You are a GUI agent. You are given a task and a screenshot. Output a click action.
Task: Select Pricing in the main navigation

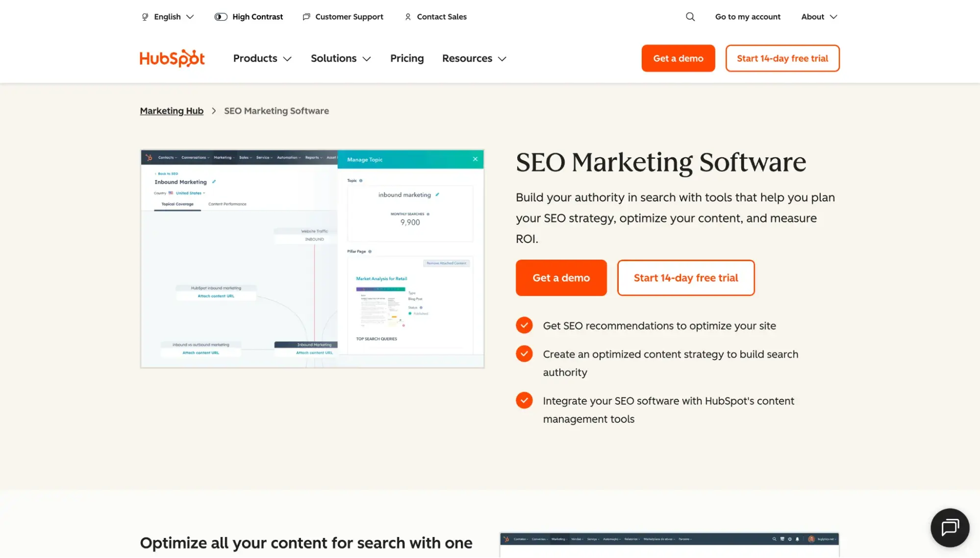click(x=406, y=58)
